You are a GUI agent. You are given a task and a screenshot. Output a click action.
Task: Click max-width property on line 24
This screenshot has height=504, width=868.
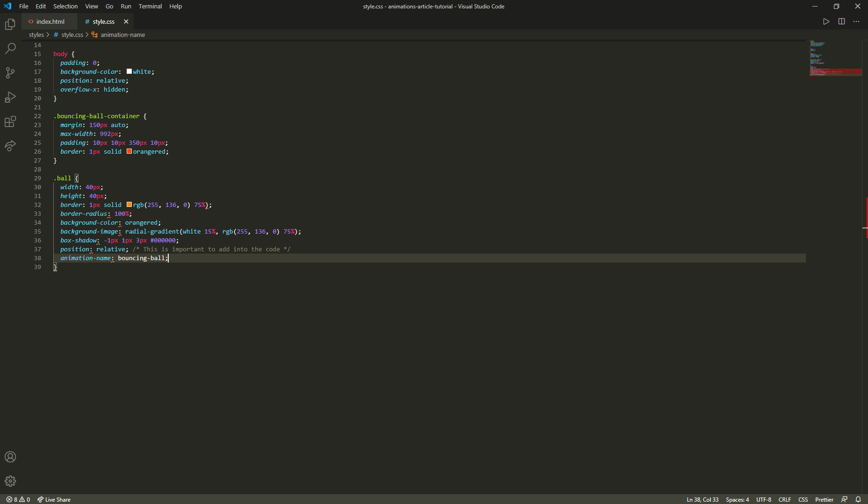[x=76, y=134]
